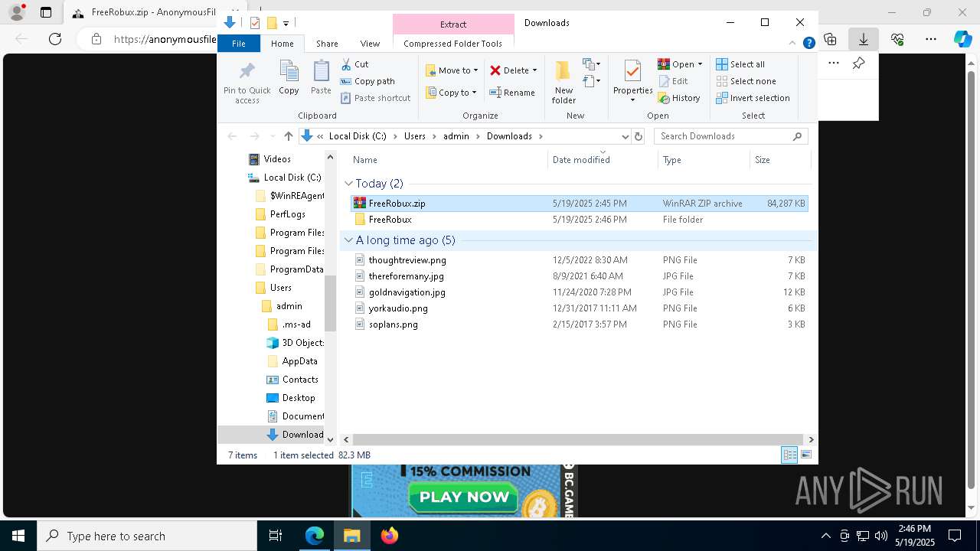Image resolution: width=980 pixels, height=551 pixels.
Task: Click the horizontal scrollbar in file list
Action: coord(578,439)
